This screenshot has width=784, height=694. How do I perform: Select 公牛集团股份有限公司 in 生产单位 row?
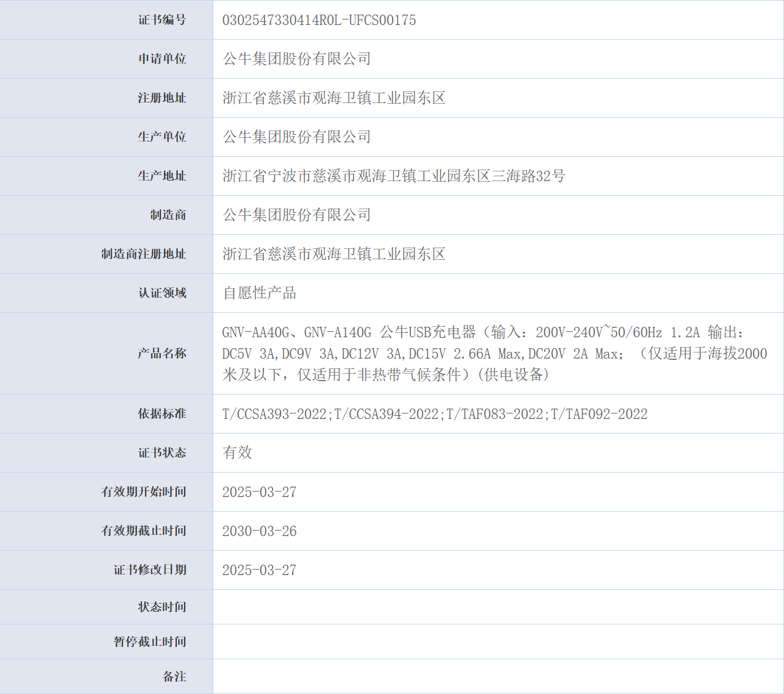coord(297,137)
